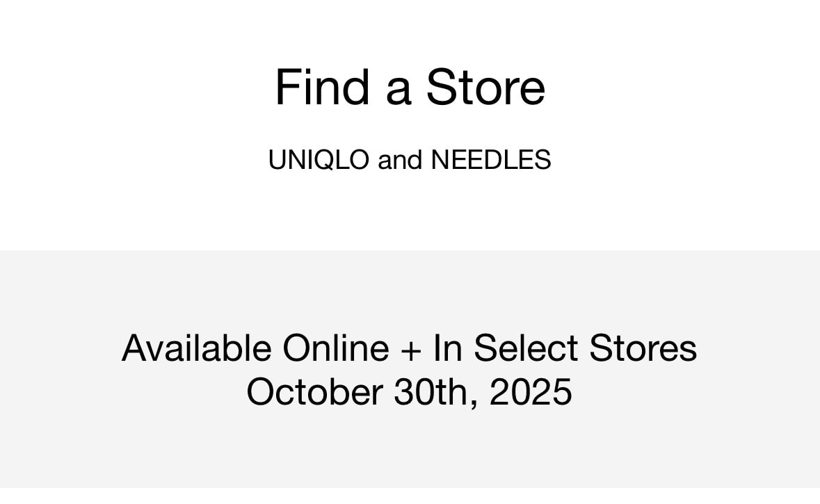Click the October 30th, 2025 date line
Screen dimensions: 820x504
tap(409, 391)
